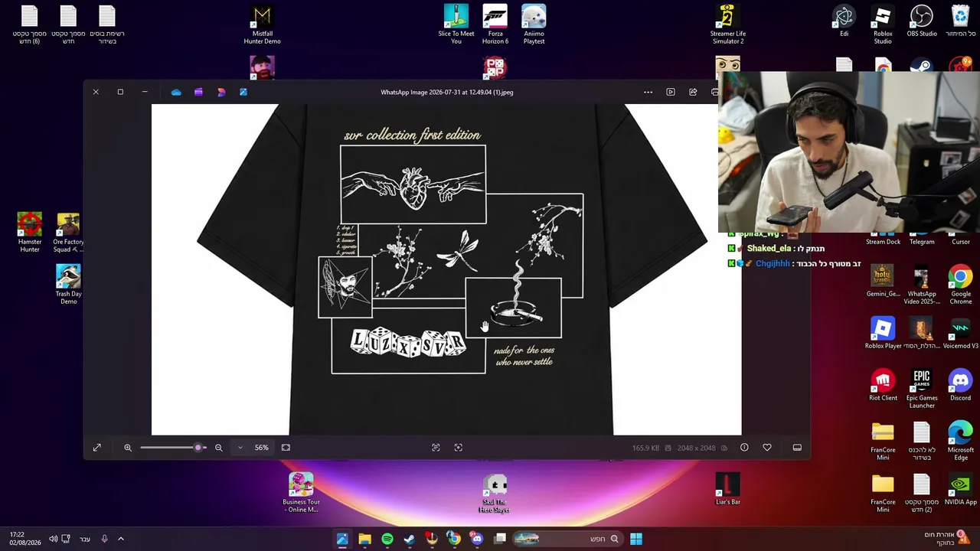The image size is (980, 551).
Task: Select Discord desktop shortcut
Action: click(x=960, y=385)
